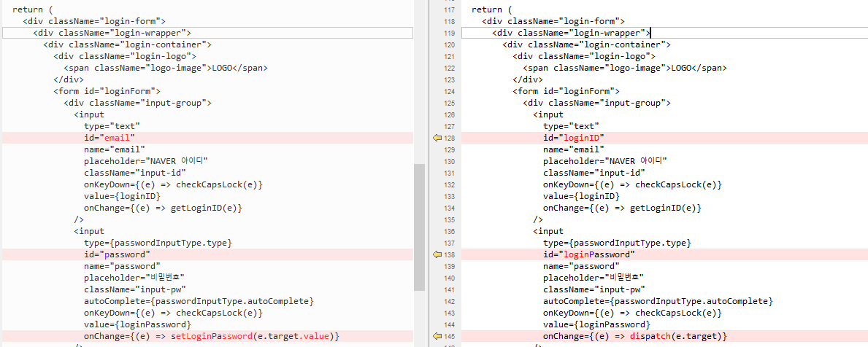Click line number 130 in the gutter
The image size is (868, 347).
point(450,161)
